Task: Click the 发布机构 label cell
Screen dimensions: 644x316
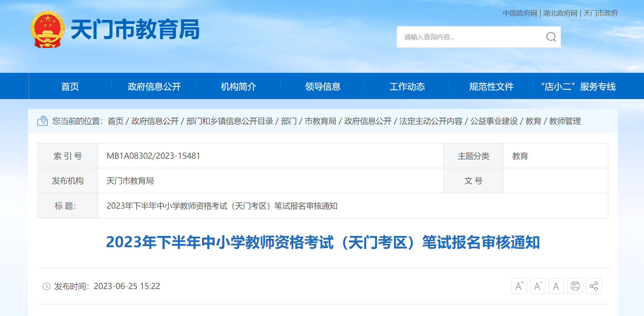Action: pyautogui.click(x=68, y=181)
